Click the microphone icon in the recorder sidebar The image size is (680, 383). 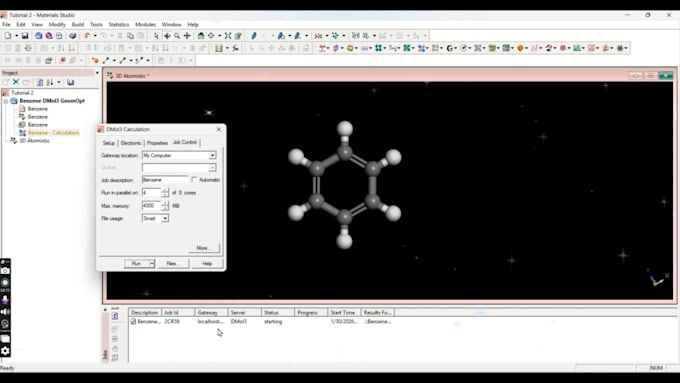coord(5,300)
